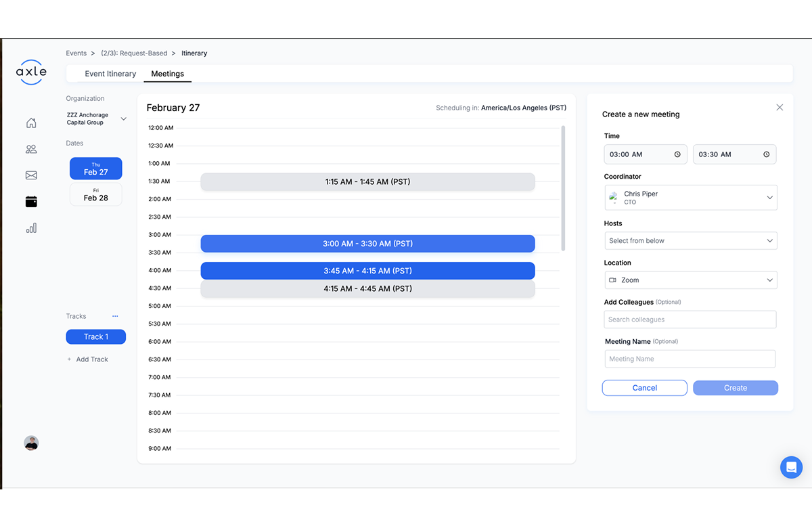This screenshot has width=812, height=528.
Task: Switch to the Event Itinerary tab
Action: [x=110, y=74]
